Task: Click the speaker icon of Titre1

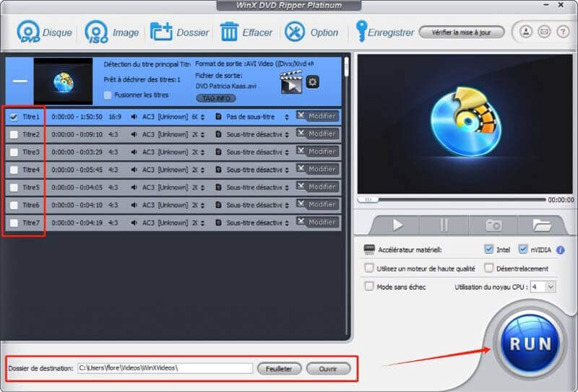Action: pyautogui.click(x=134, y=117)
